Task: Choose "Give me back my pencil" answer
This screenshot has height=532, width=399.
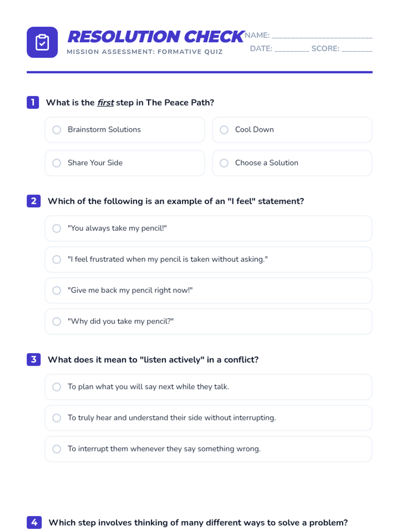Action: click(208, 290)
